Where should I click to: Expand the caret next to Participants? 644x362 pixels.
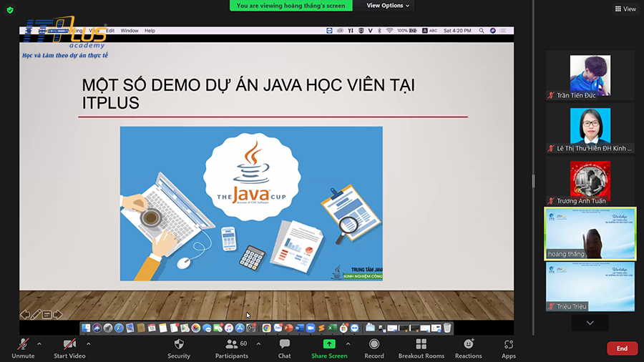pyautogui.click(x=258, y=343)
